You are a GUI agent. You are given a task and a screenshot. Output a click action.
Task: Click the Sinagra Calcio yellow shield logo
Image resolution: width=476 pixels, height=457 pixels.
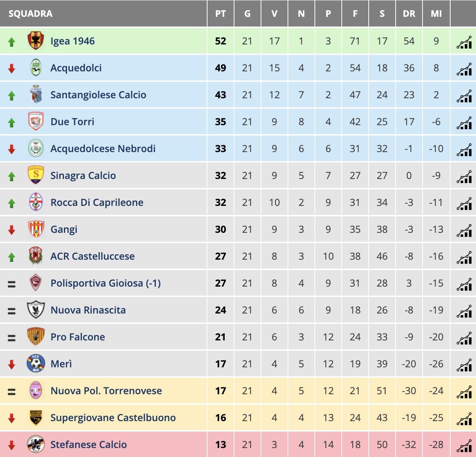click(36, 175)
